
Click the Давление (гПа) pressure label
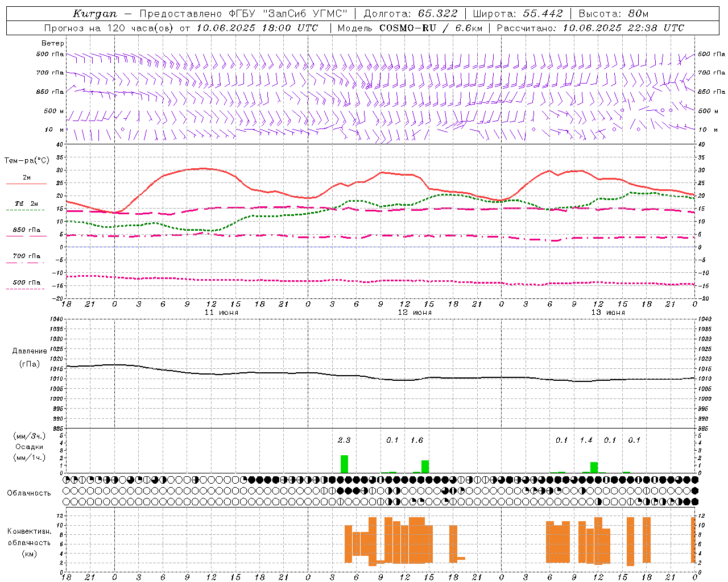(x=30, y=357)
